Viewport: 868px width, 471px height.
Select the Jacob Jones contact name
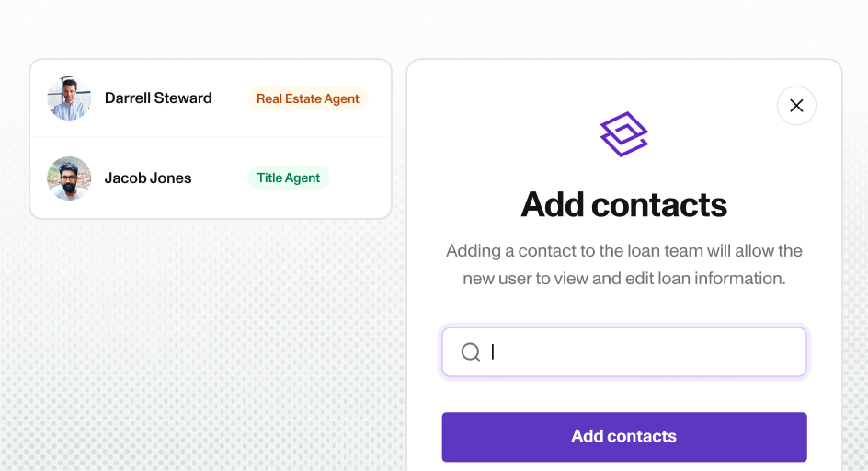(148, 178)
